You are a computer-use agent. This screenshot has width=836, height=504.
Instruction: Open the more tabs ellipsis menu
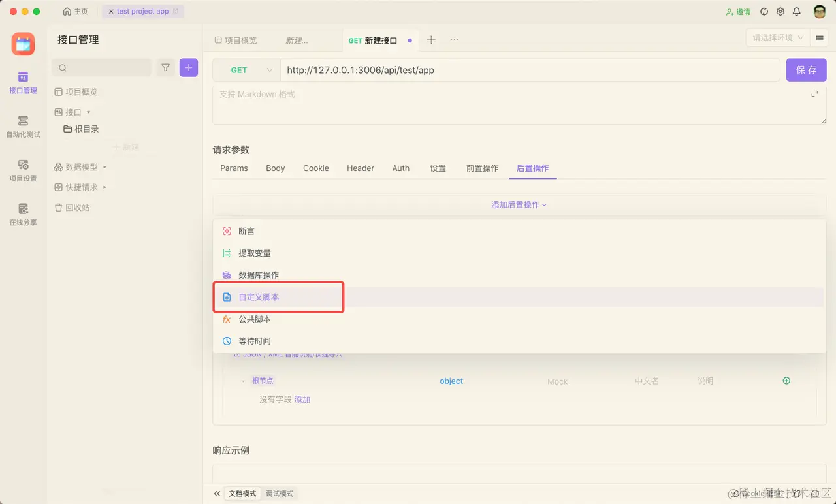coord(455,40)
